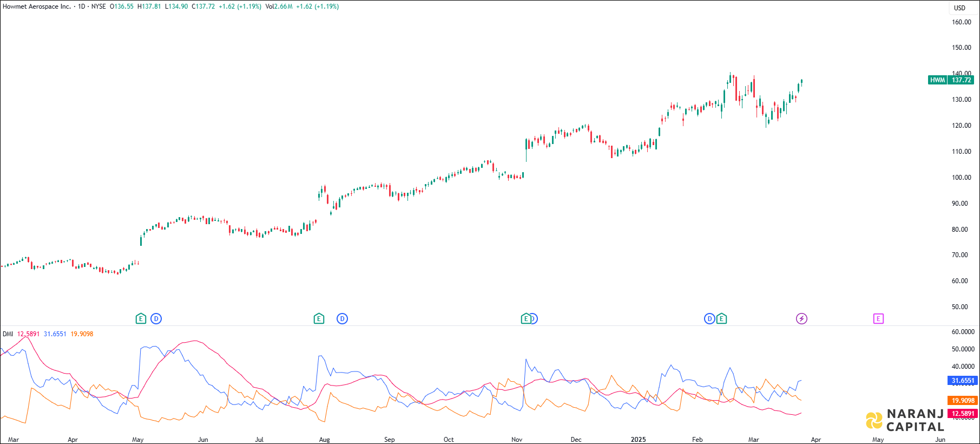This screenshot has height=444, width=980.
Task: Click the Sep time axis label
Action: 390,440
